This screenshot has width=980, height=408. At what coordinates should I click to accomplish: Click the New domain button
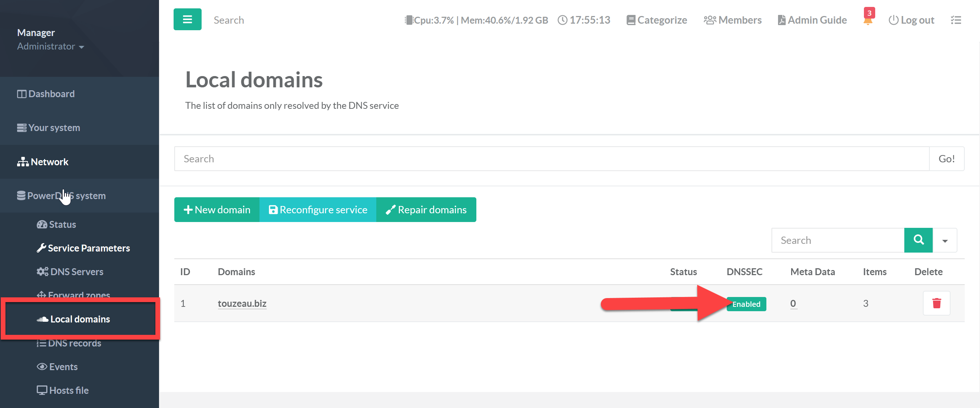pos(217,209)
